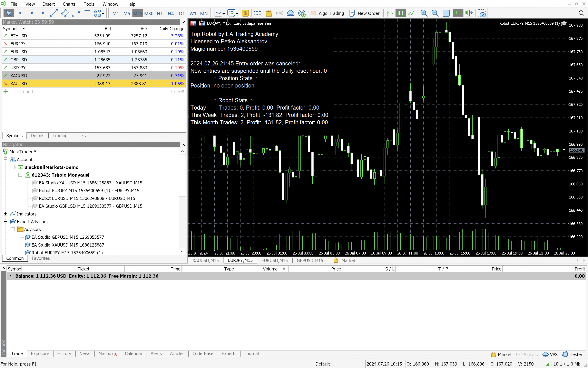The height and width of the screenshot is (368, 588).
Task: Open the search magnifier
Action: coord(581,13)
